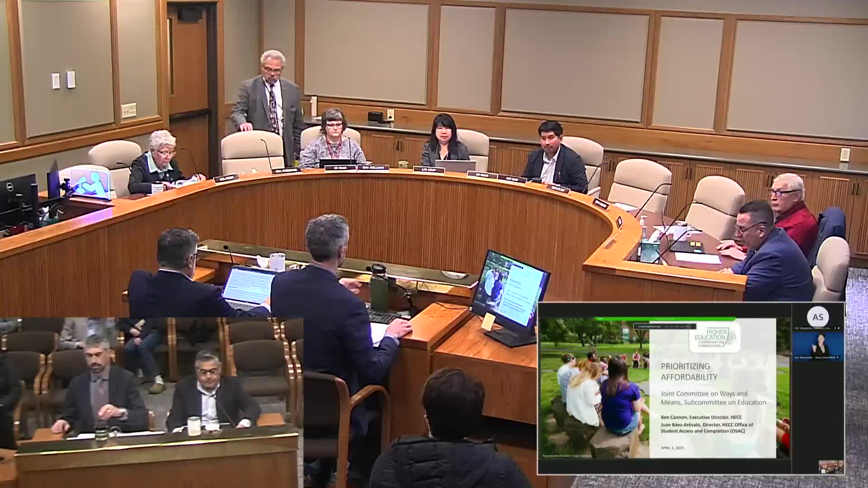Click the students photo on the slide

pyautogui.click(x=594, y=389)
